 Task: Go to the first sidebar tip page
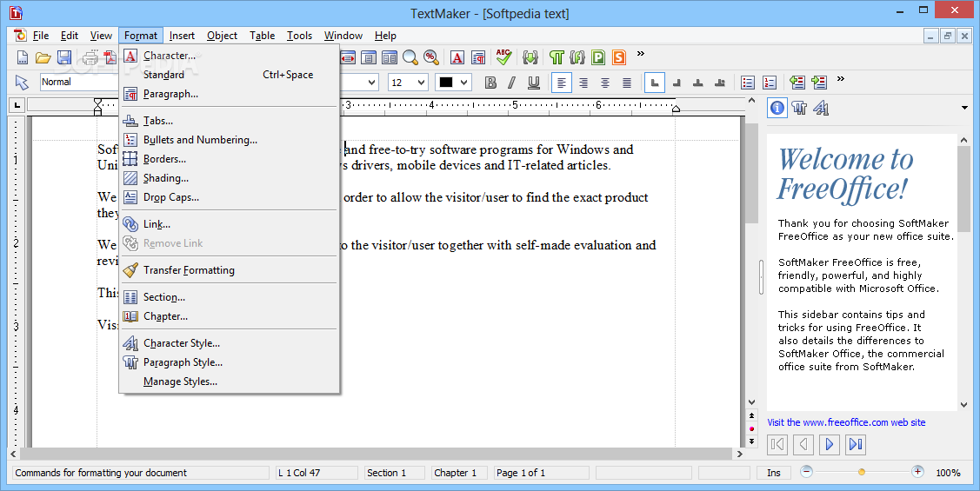point(777,444)
